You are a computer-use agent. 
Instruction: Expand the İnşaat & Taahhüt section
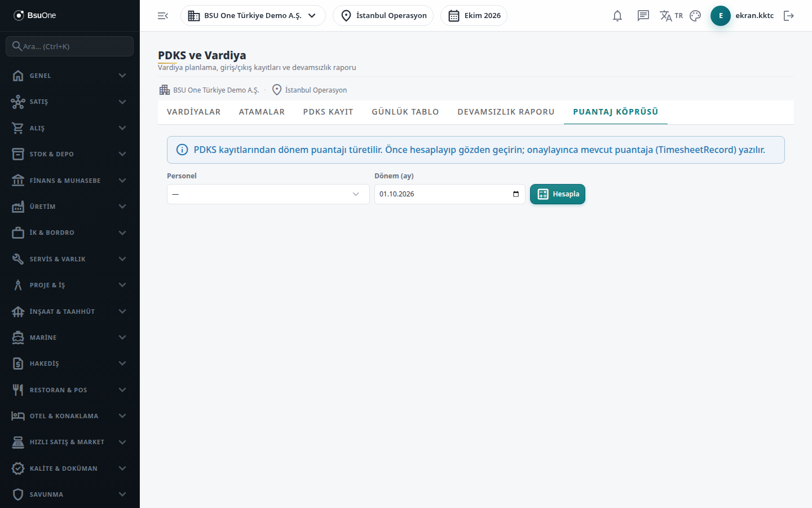70,312
